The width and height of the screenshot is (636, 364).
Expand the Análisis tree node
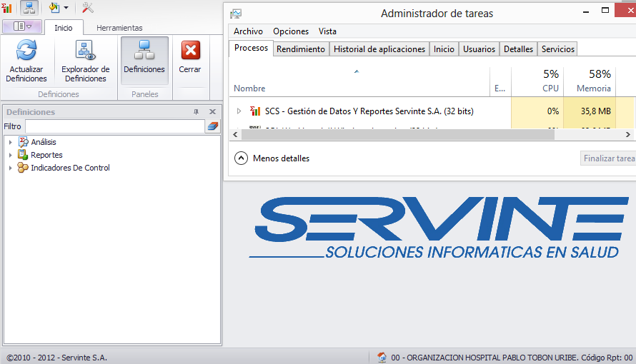(11, 143)
